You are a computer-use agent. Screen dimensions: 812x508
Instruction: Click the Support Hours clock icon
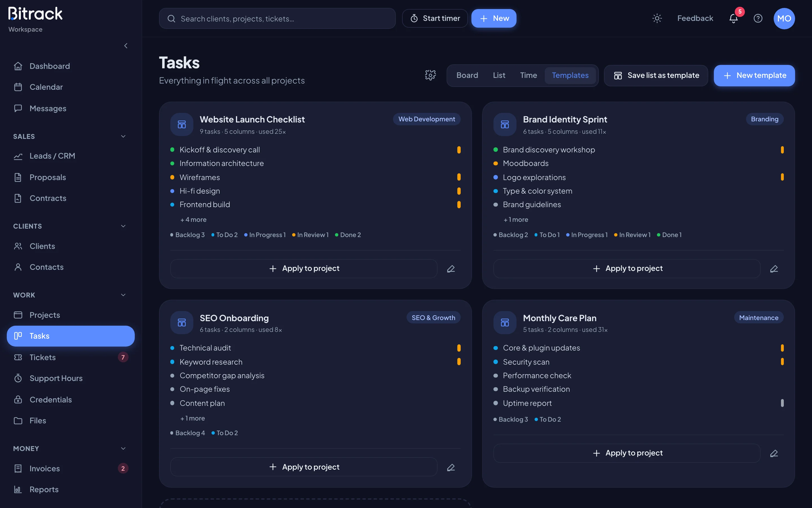click(18, 378)
